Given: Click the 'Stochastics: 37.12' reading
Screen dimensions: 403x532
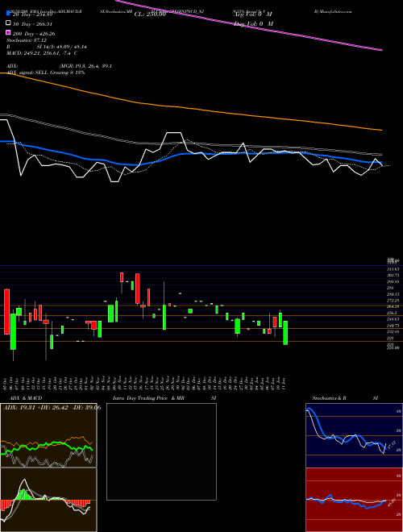Looking at the screenshot, I should [x=27, y=40].
